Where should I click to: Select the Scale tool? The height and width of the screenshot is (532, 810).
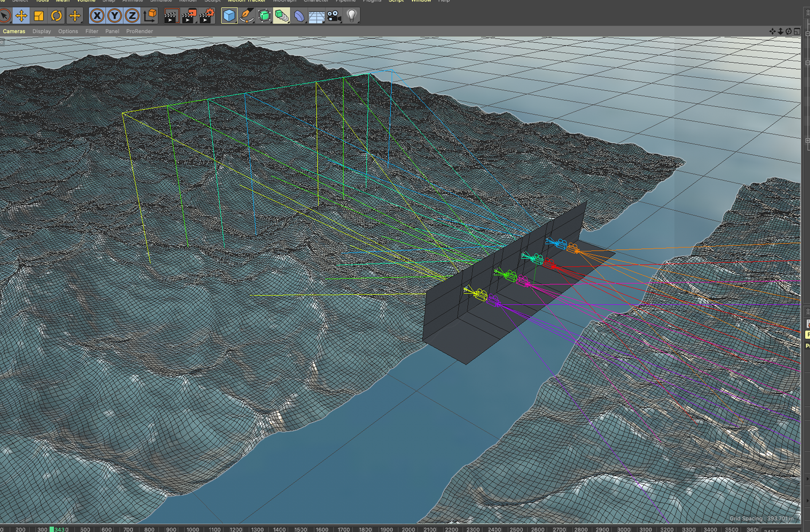pos(39,16)
